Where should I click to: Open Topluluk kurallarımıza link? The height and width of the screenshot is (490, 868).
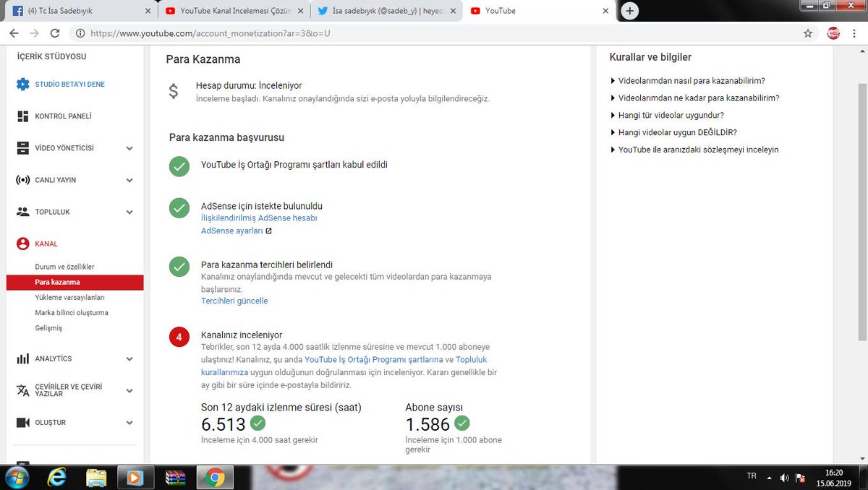344,366
